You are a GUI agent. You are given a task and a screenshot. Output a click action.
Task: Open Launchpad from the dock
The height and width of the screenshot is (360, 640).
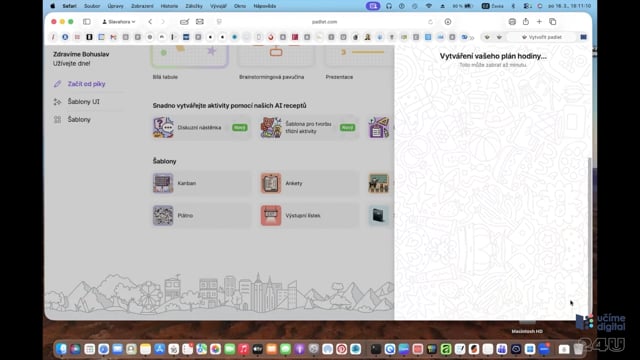89,349
